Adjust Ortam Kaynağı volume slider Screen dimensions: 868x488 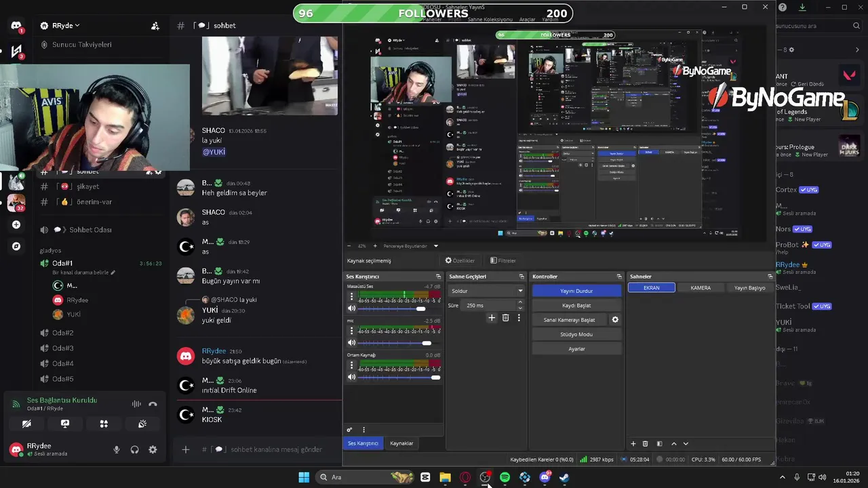399,377
